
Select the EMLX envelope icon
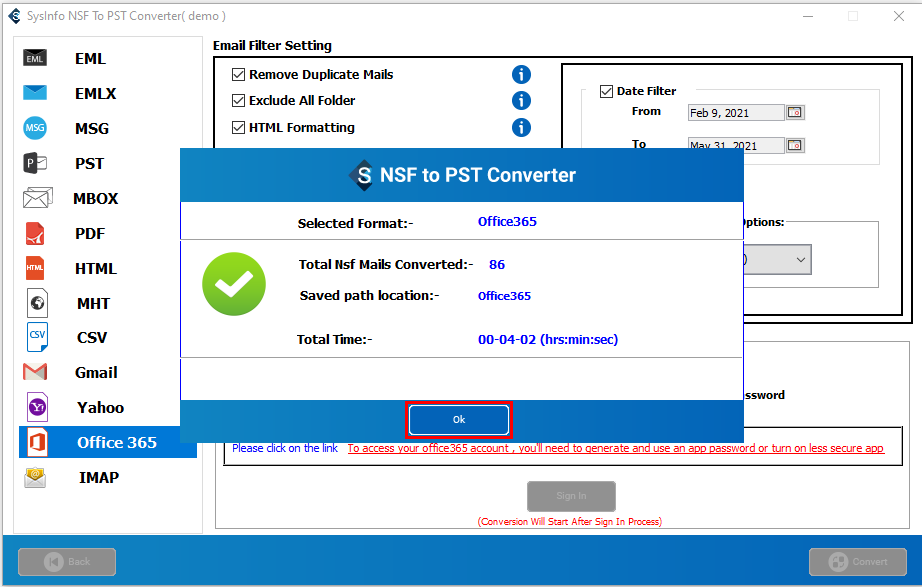point(35,92)
